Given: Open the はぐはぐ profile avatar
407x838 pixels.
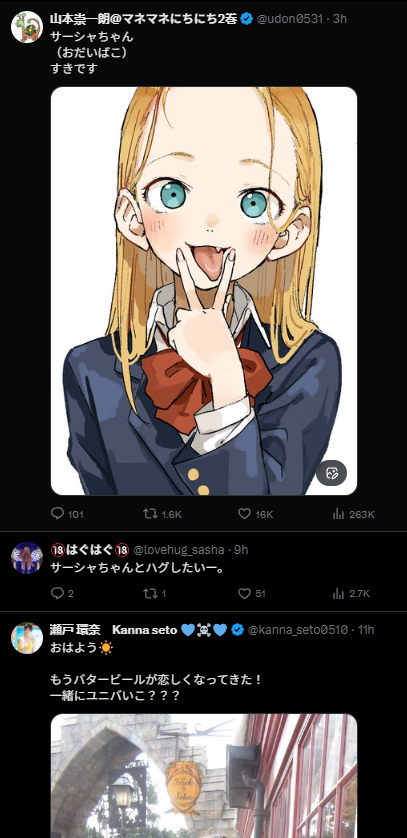Looking at the screenshot, I should (27, 558).
